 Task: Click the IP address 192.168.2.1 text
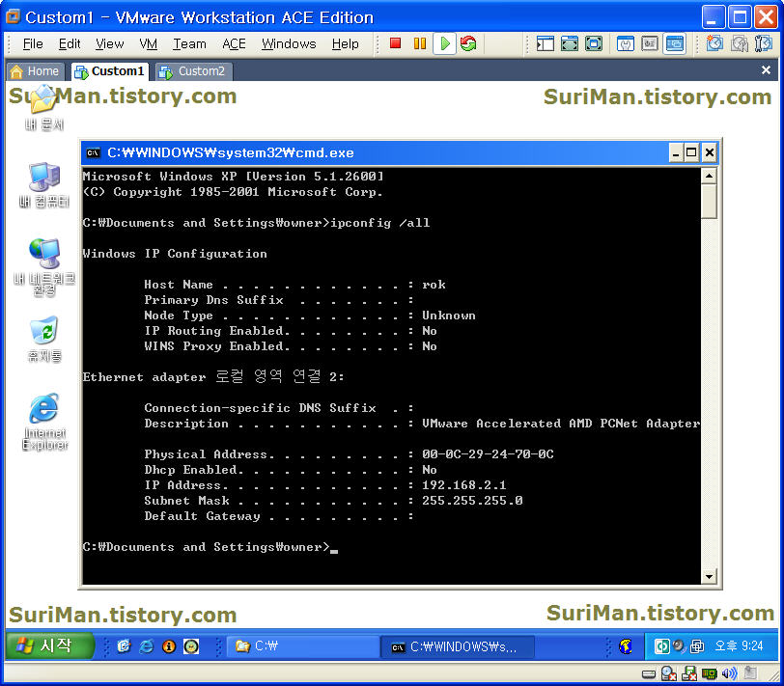[463, 485]
